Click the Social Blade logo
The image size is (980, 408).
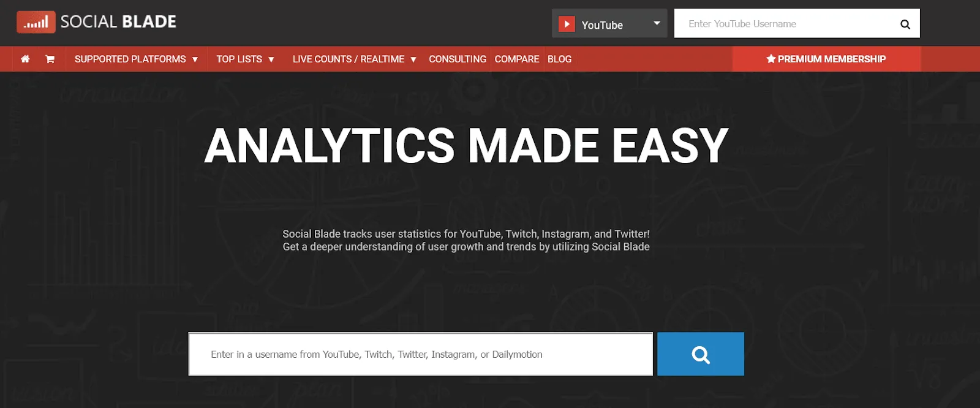(x=97, y=22)
